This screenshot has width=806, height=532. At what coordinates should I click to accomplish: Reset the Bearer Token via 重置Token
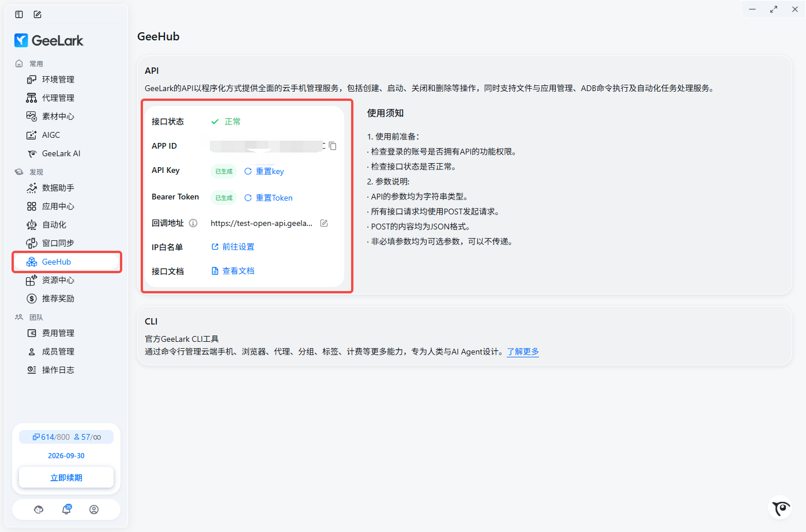[x=268, y=198]
